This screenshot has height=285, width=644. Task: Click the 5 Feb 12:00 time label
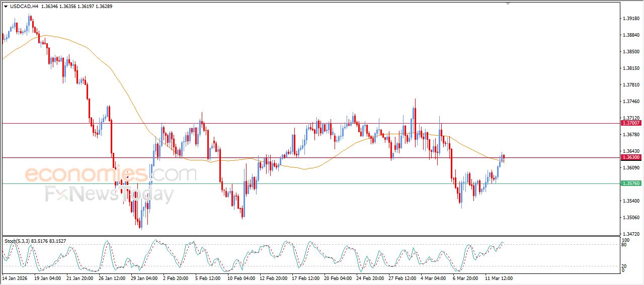click(208, 277)
